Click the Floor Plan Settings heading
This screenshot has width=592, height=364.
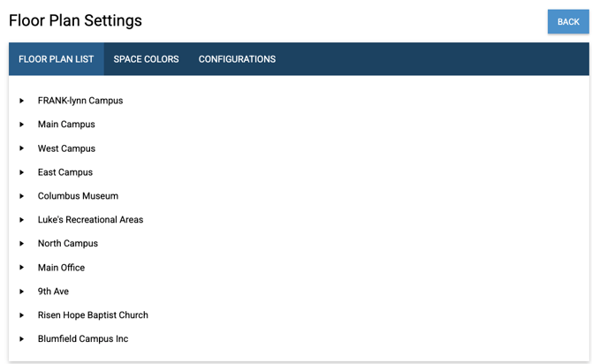pyautogui.click(x=75, y=20)
